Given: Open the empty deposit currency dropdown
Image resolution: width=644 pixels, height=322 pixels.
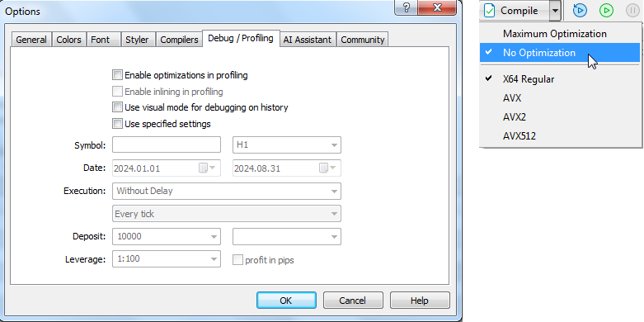Looking at the screenshot, I should click(x=287, y=236).
